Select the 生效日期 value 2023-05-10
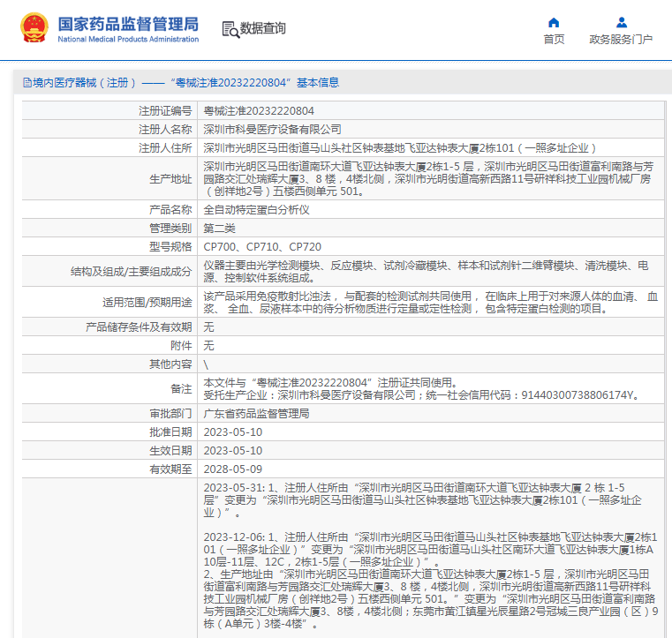Screen dimensions: 672x638 (x=233, y=451)
